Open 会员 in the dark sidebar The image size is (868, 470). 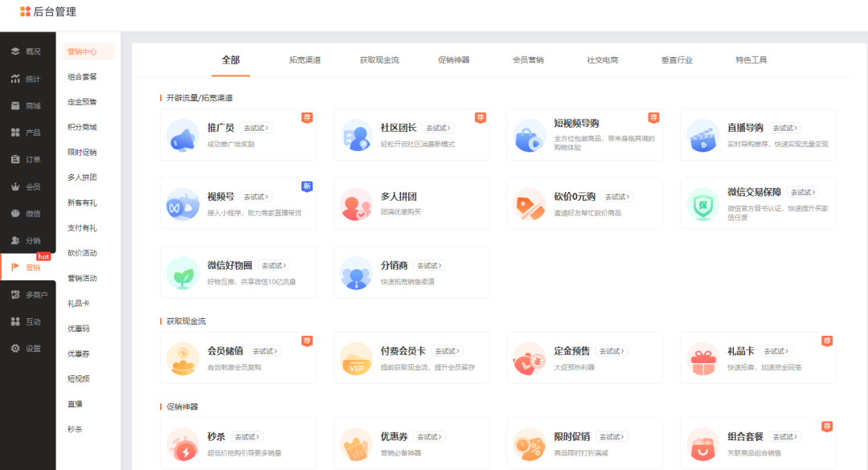27,186
